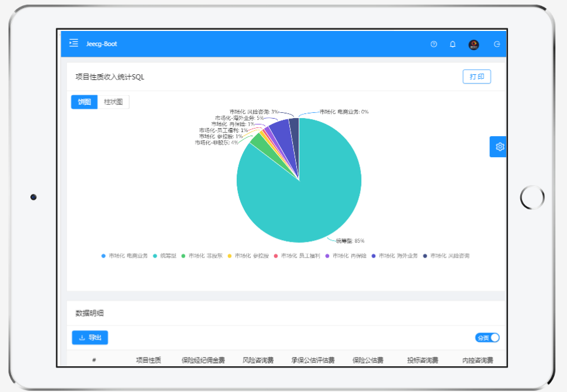Open the help icon in the top bar

(433, 44)
